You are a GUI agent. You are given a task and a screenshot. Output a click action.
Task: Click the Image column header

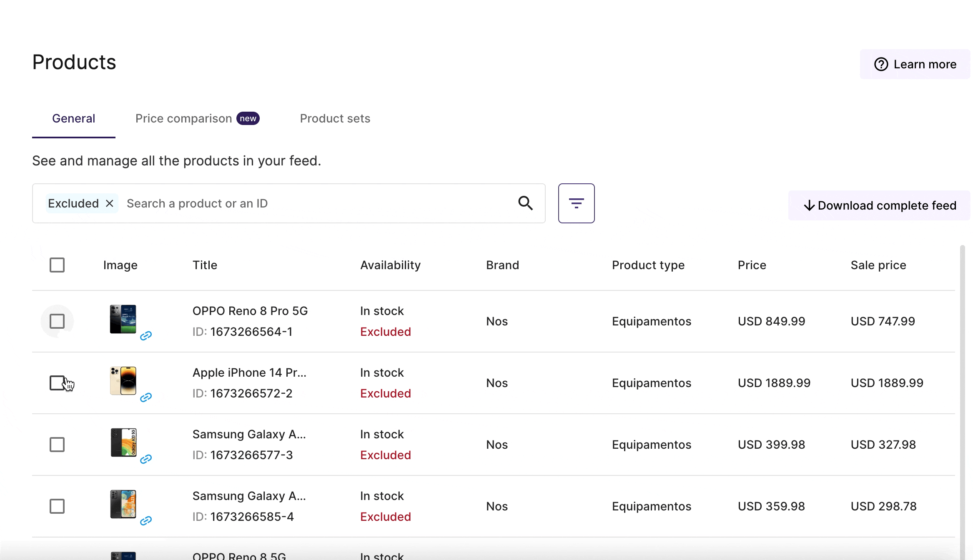tap(120, 265)
